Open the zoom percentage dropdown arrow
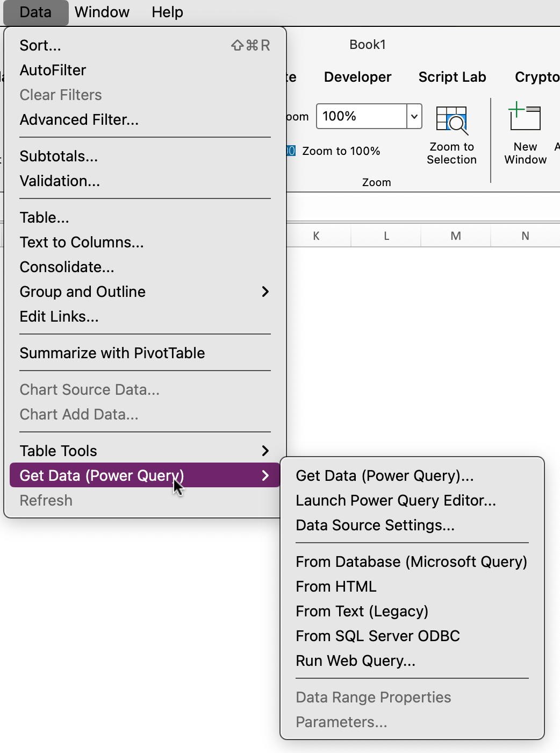The width and height of the screenshot is (560, 753). pos(414,116)
